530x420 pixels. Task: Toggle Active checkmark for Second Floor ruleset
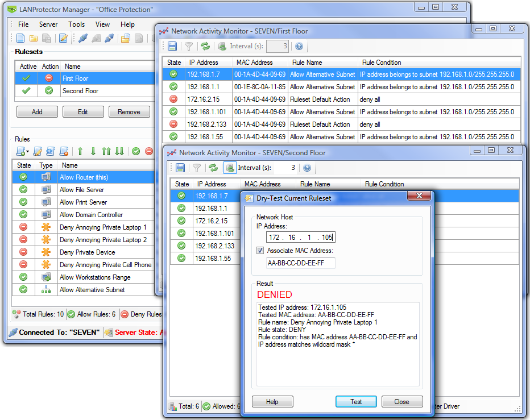(x=26, y=91)
